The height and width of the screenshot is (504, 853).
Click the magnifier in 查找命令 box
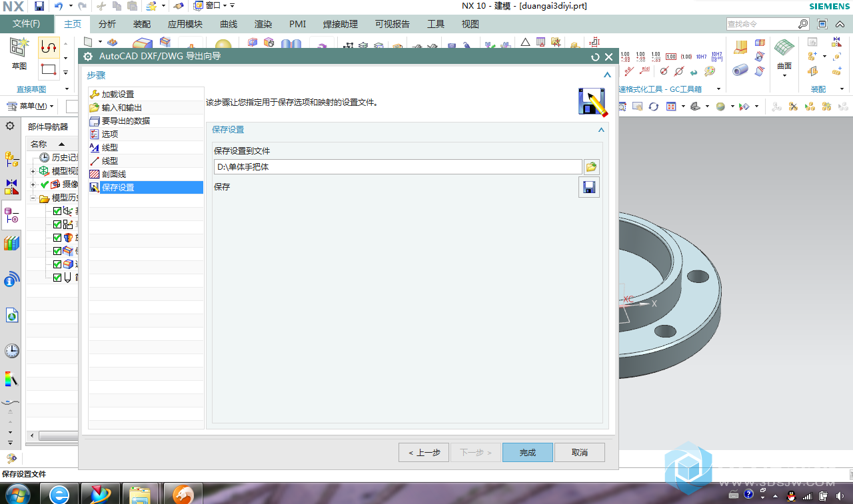tap(803, 24)
